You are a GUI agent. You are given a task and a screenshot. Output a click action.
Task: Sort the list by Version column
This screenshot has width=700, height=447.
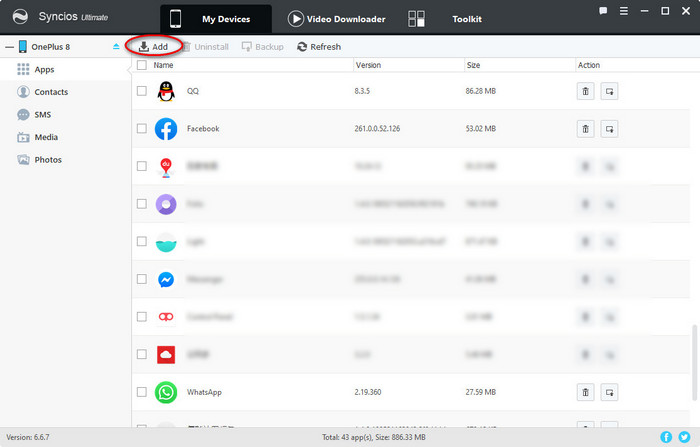pos(368,65)
